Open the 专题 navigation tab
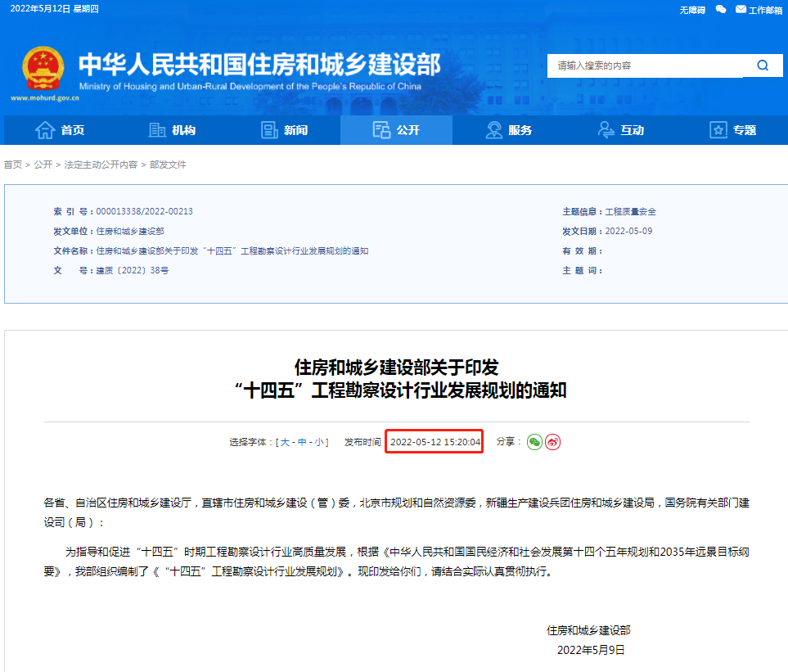788x672 pixels. point(732,130)
